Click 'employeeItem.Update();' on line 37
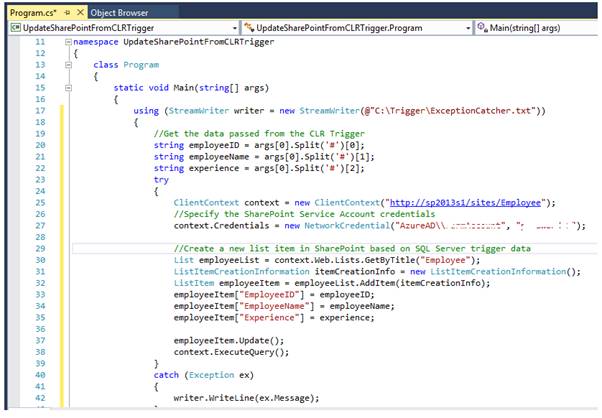The width and height of the screenshot is (602, 418). [x=229, y=341]
